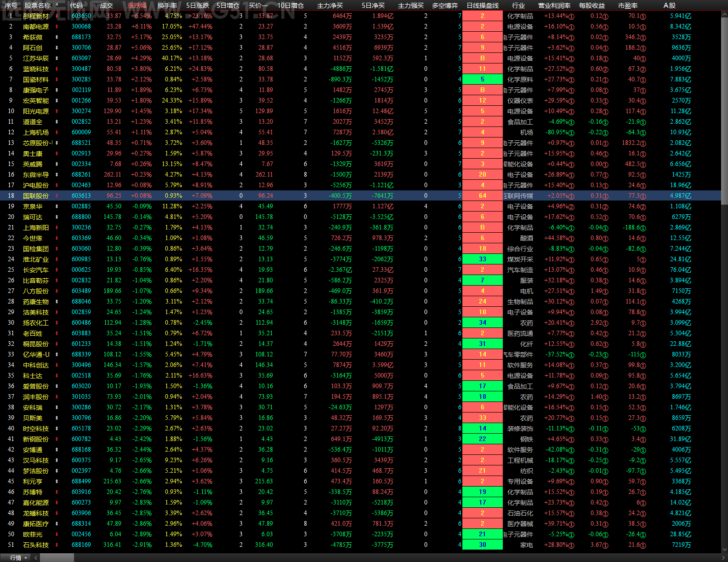Click the marker icon beside 时空科技

tap(57, 429)
